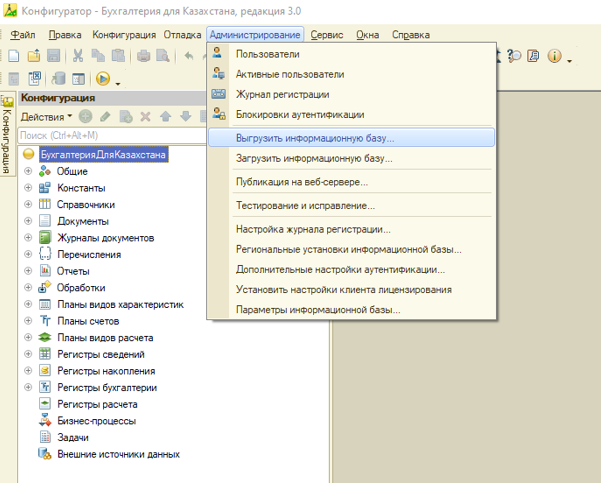Click the syntax helper icon

pos(533,56)
